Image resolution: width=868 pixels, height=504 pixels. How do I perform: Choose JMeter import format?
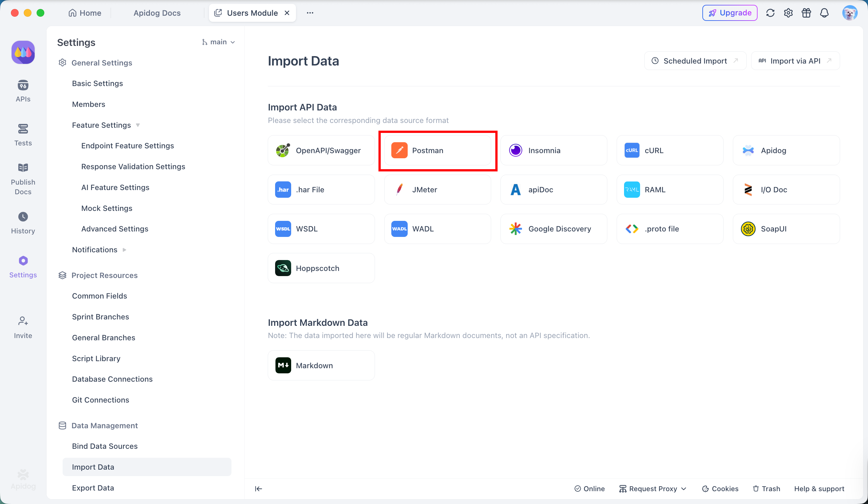click(438, 189)
